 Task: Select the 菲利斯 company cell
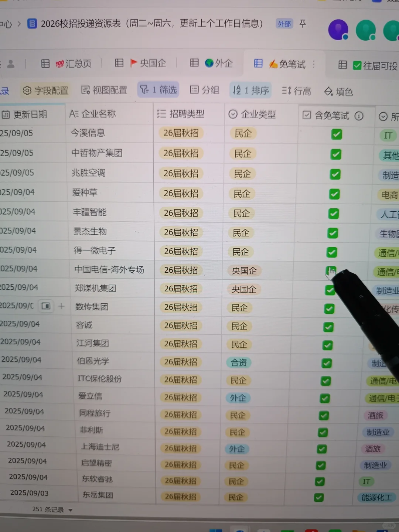tap(115, 430)
